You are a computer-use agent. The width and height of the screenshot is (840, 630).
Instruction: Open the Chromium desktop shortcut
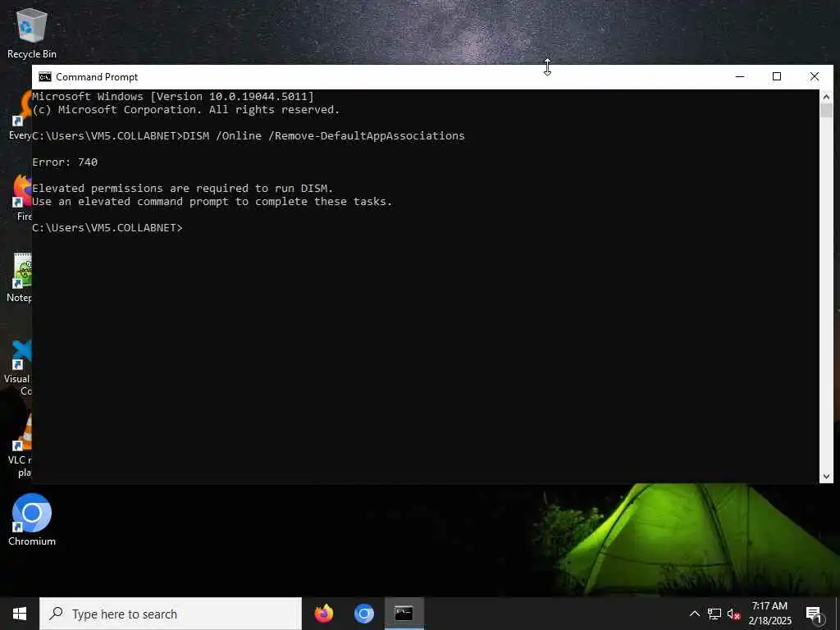32,519
